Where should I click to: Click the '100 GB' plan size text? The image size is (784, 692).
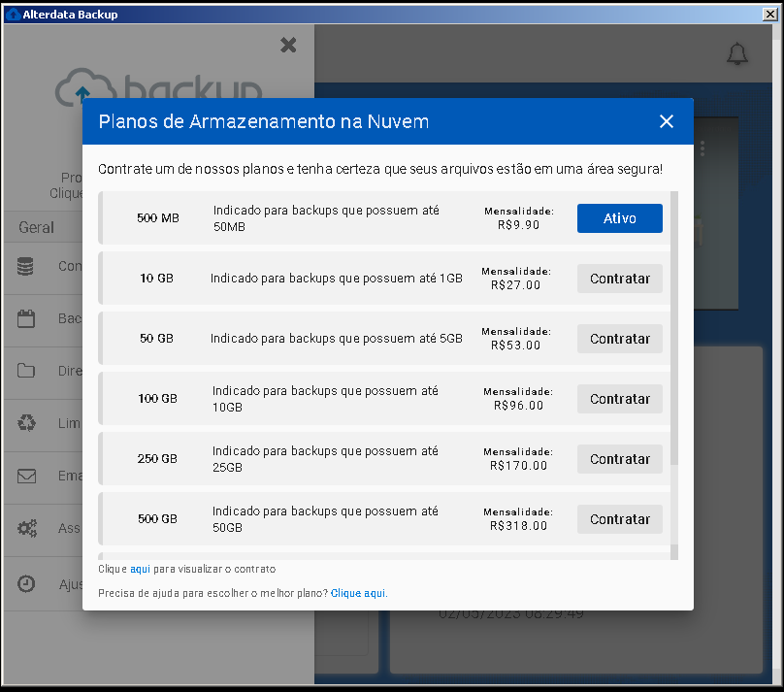(157, 399)
